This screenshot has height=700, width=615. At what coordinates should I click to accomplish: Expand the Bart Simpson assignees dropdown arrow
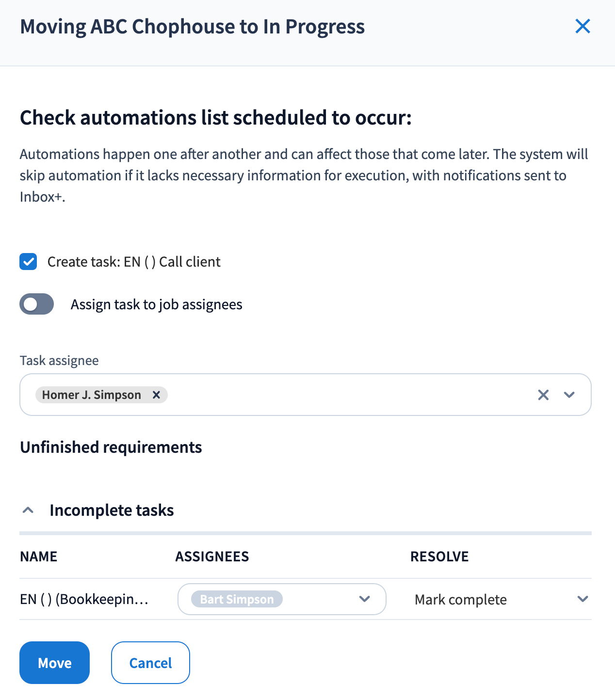tap(365, 599)
